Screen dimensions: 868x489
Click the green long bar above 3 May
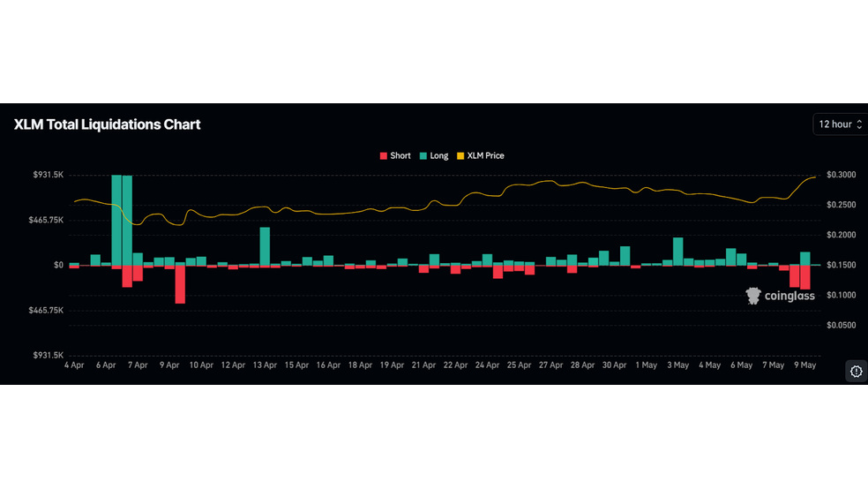pyautogui.click(x=678, y=252)
